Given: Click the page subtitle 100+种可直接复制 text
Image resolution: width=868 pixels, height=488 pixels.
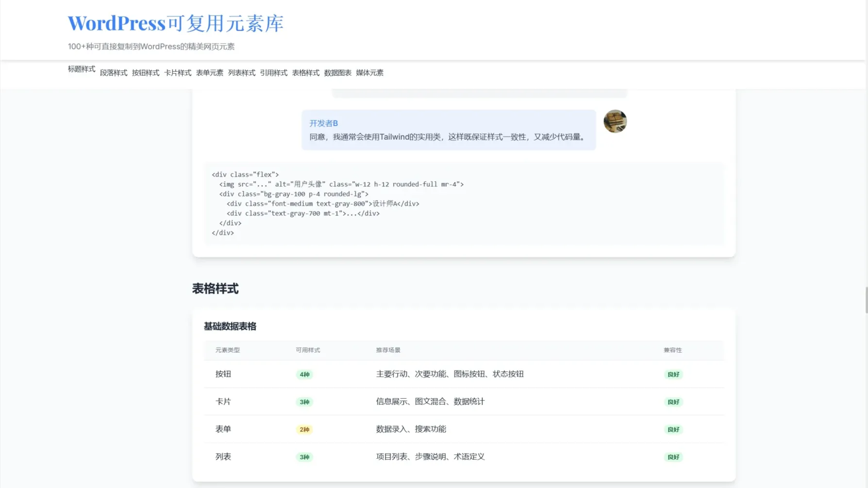Looking at the screenshot, I should tap(151, 47).
